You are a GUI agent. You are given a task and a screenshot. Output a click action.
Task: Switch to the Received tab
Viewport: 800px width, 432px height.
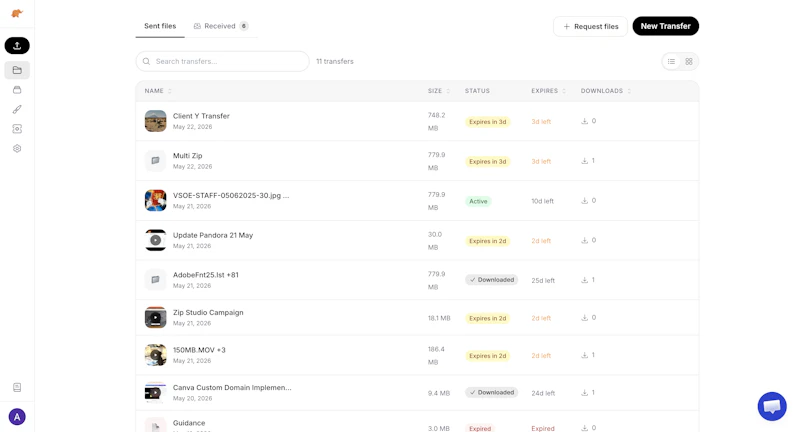[x=220, y=26]
